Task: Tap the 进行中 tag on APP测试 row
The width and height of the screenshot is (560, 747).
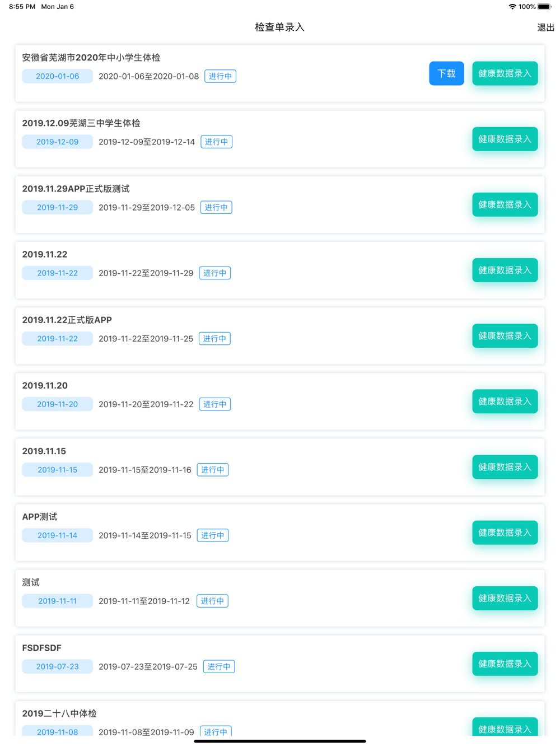Action: click(213, 535)
